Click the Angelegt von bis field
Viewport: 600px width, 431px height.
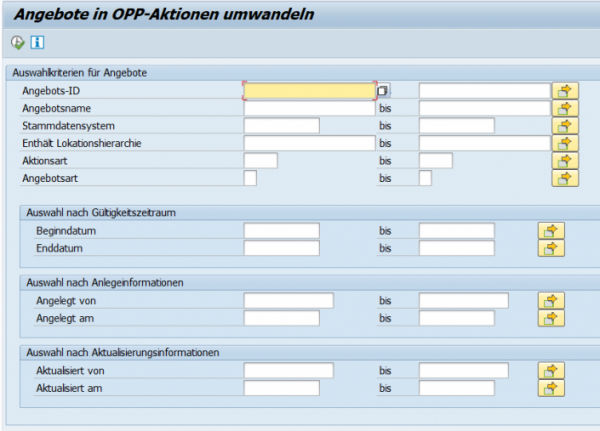click(464, 301)
